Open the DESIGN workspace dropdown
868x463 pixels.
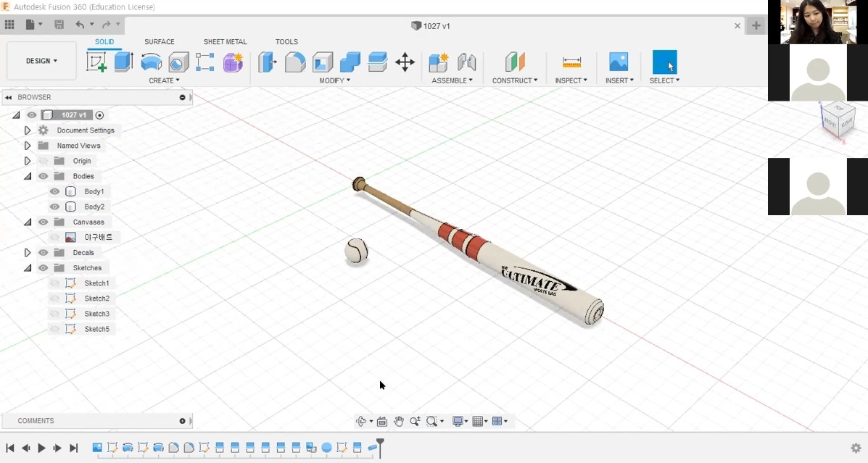41,61
